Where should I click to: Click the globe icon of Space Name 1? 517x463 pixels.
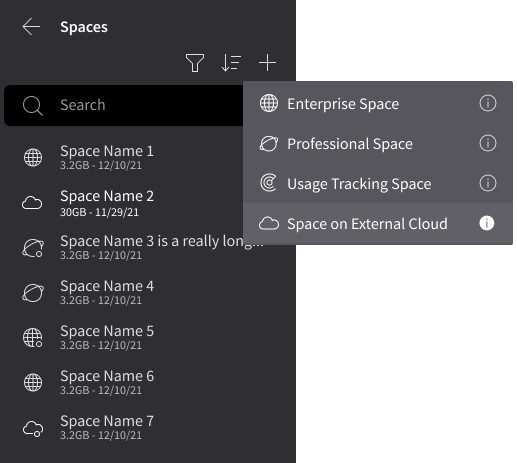tap(33, 157)
